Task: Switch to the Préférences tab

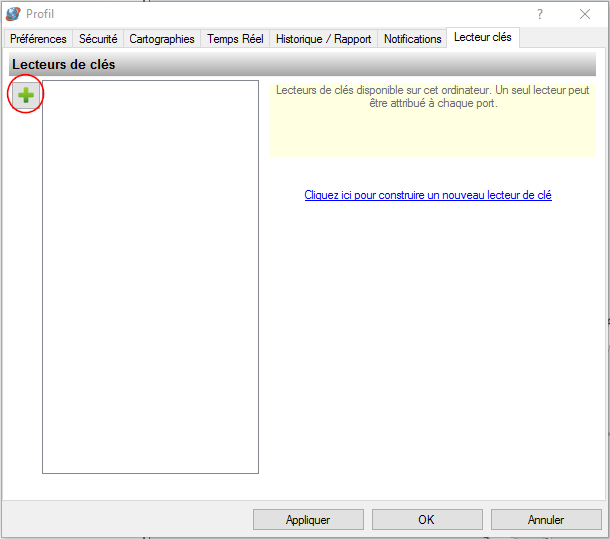Action: [x=38, y=39]
